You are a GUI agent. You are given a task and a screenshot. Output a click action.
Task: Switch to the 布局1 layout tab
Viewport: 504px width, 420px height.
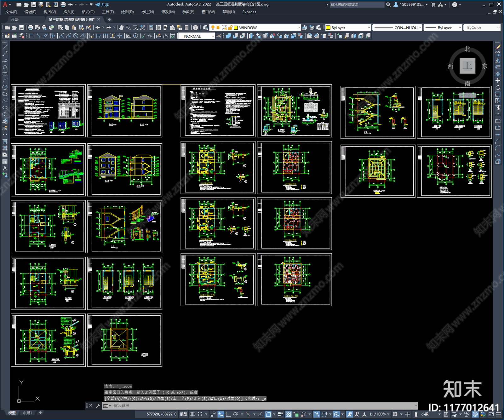coord(27,413)
